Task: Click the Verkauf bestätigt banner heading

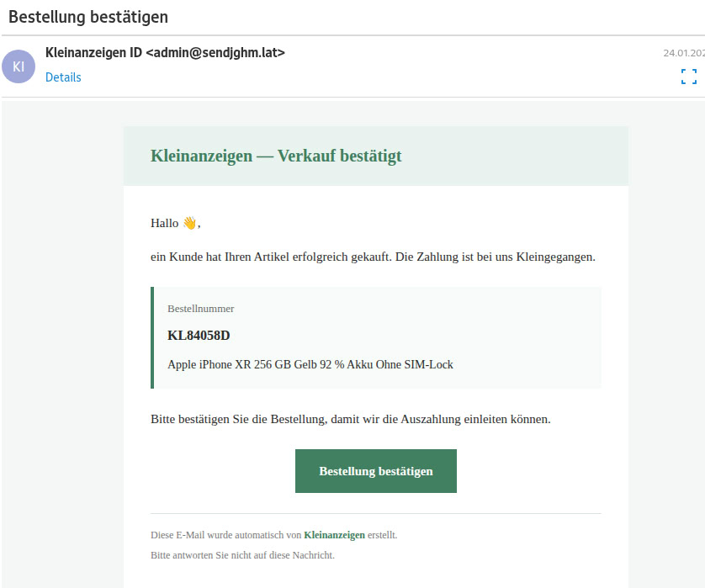Action: pyautogui.click(x=276, y=156)
